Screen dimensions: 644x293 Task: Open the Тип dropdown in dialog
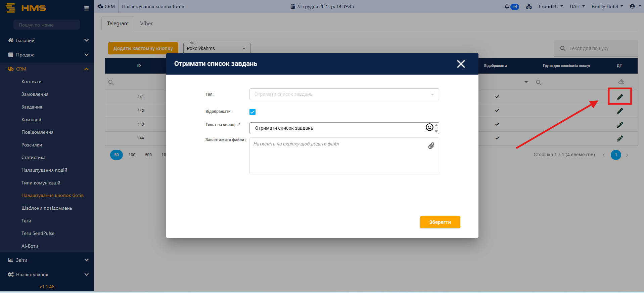tap(344, 94)
